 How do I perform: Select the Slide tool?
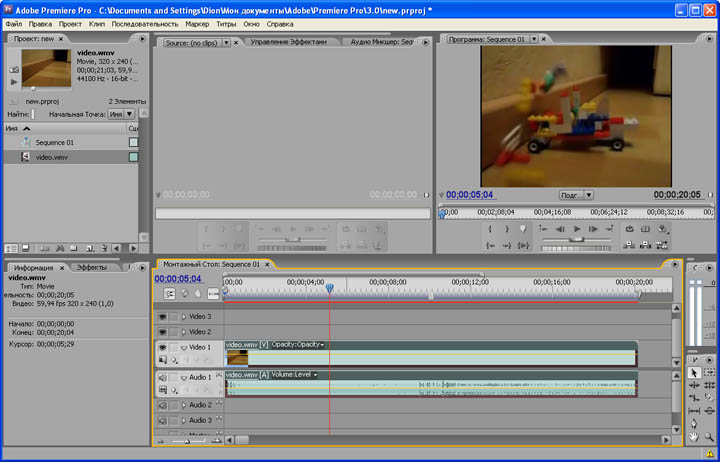click(709, 411)
